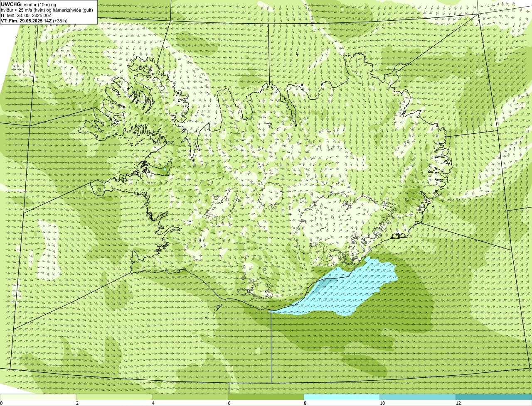Image resolution: width=532 pixels, height=406 pixels.
Task: Click the '12' tick label under the colorbar
Action: click(x=458, y=403)
